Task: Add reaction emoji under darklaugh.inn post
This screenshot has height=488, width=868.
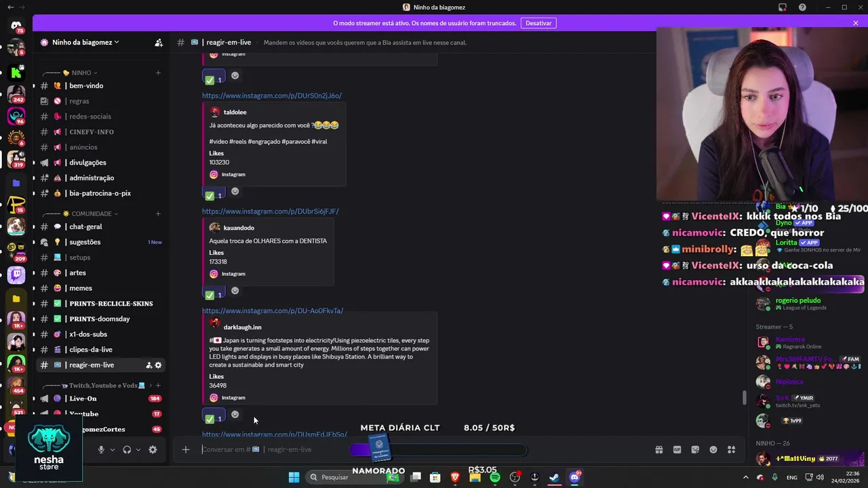Action: (235, 414)
